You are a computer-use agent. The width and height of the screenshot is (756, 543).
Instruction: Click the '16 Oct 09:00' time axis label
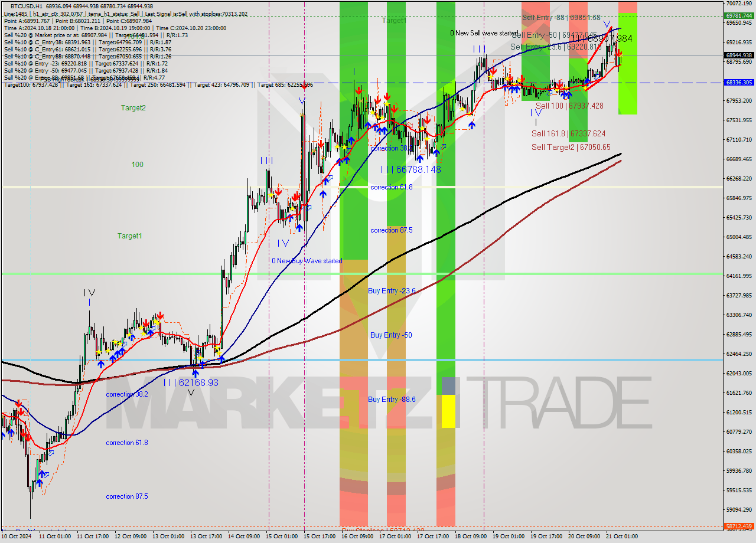357,537
